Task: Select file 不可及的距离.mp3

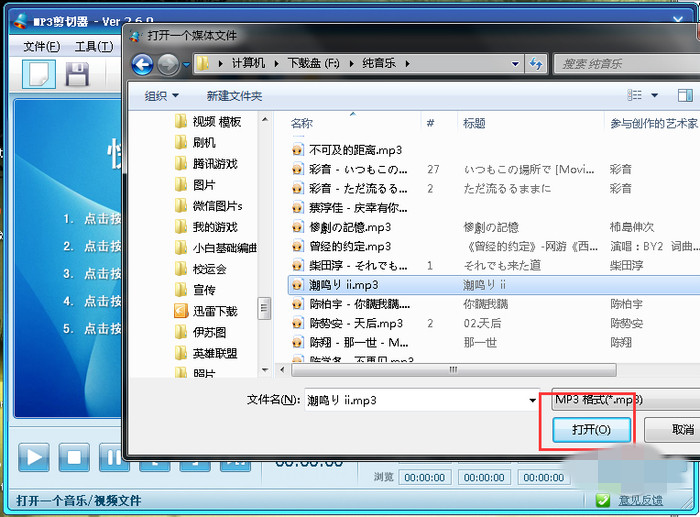Action: pos(347,150)
